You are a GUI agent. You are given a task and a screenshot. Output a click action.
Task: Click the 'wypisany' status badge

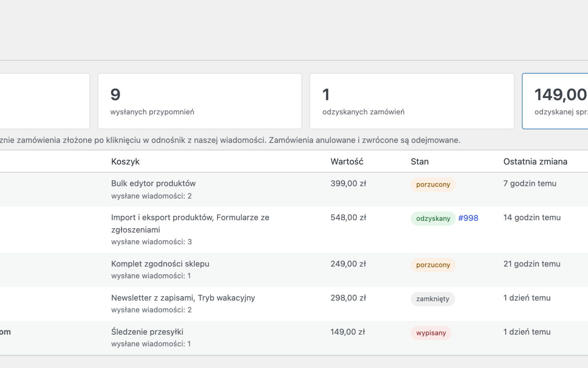point(431,333)
